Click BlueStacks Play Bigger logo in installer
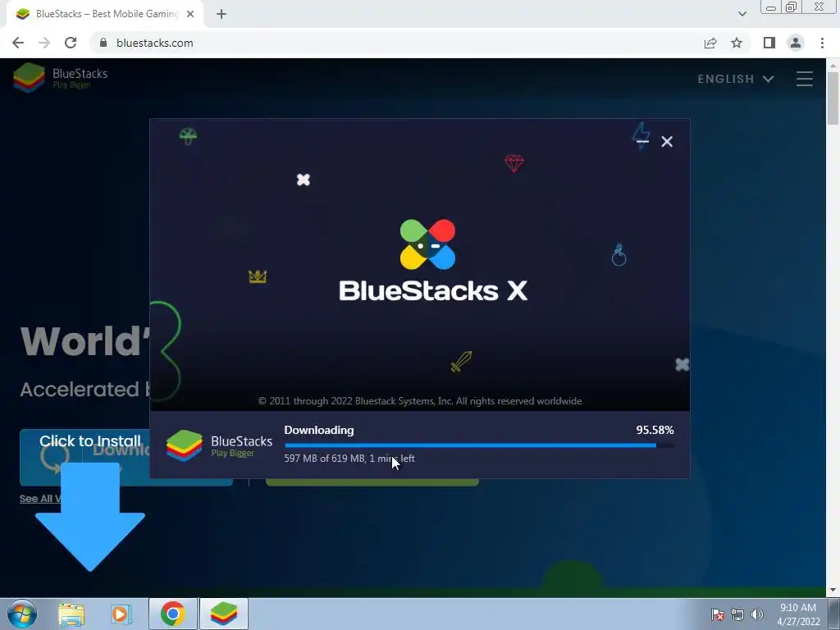The height and width of the screenshot is (630, 840). click(219, 445)
